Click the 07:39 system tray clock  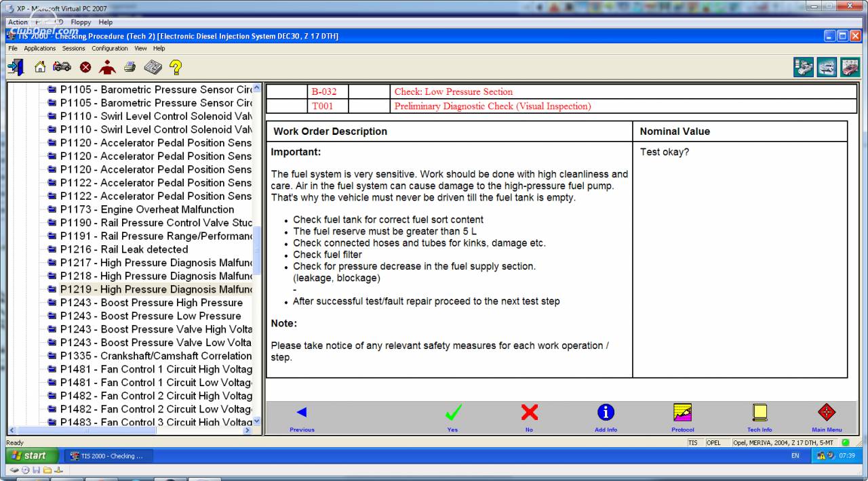click(x=847, y=456)
